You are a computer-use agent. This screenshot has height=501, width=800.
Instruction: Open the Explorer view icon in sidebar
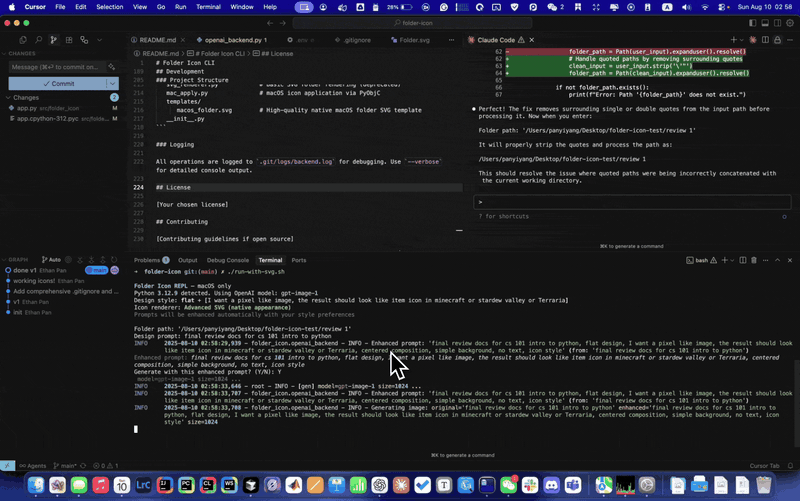click(x=23, y=40)
